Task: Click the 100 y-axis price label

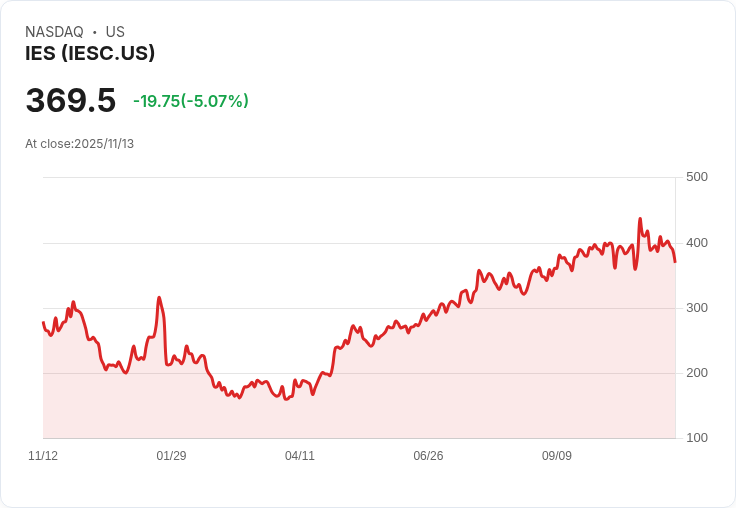Action: pyautogui.click(x=696, y=438)
